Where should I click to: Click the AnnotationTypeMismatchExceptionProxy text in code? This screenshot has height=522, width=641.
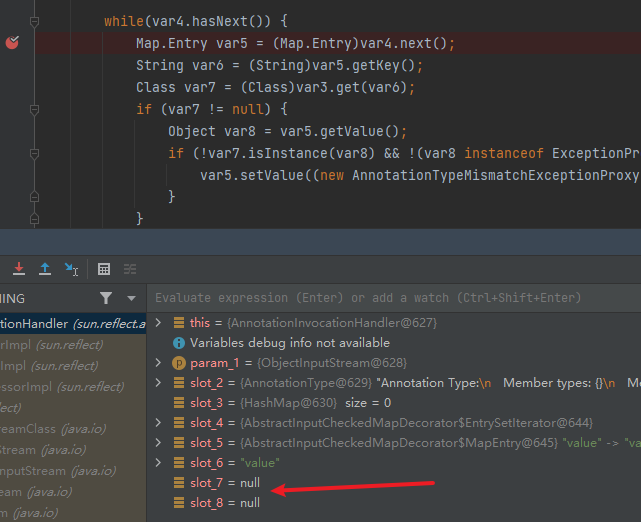[x=495, y=175]
